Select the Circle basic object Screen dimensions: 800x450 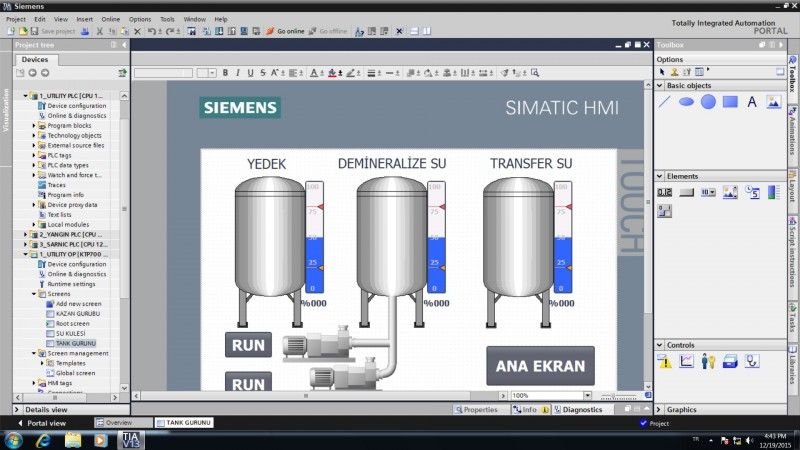[708, 102]
